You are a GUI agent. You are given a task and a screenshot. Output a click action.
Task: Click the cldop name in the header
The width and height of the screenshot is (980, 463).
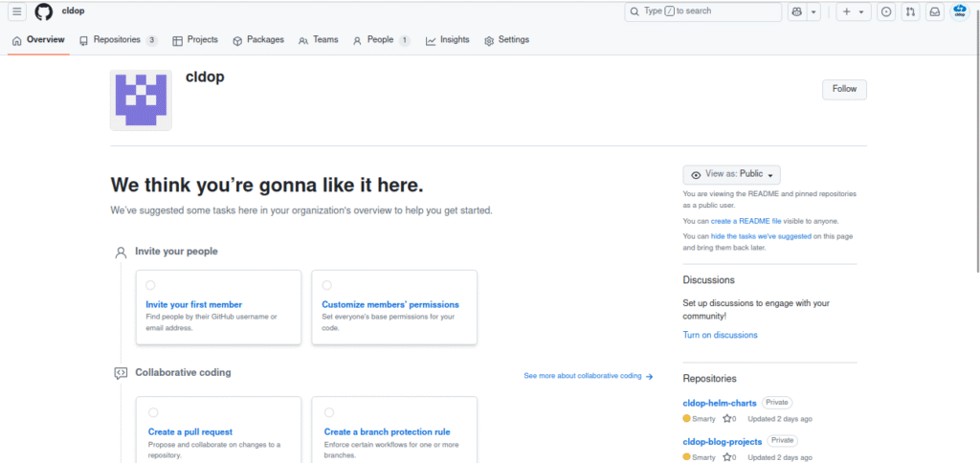(73, 11)
